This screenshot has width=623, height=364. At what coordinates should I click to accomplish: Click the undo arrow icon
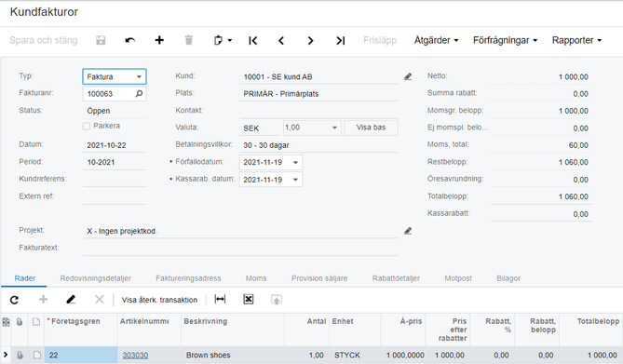tap(130, 40)
